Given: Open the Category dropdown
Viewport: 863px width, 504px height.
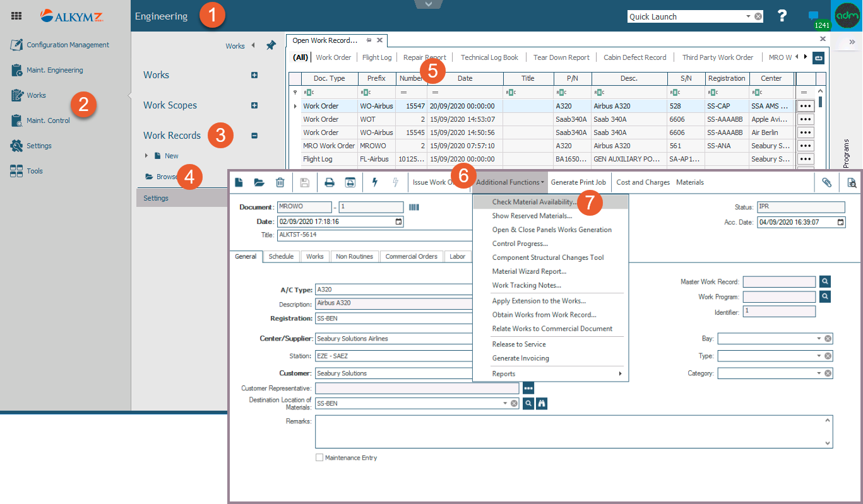Looking at the screenshot, I should [x=819, y=373].
